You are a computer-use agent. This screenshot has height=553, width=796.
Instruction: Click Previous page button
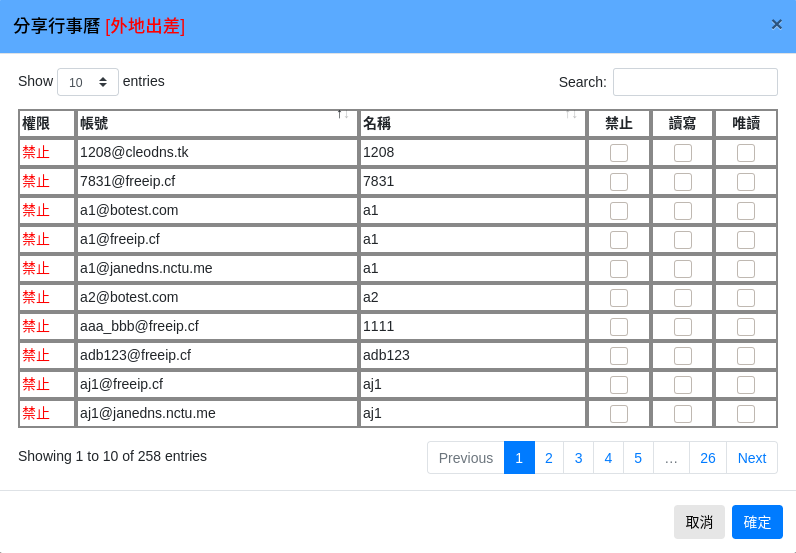(x=466, y=458)
